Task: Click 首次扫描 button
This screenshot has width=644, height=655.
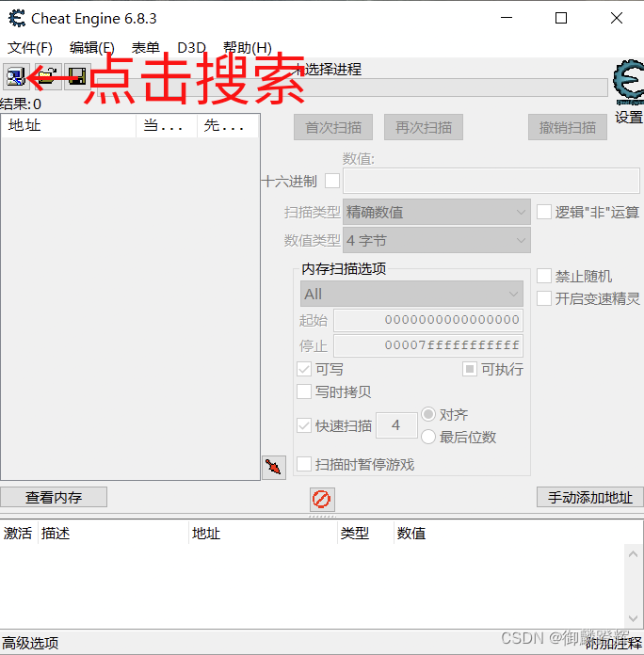Action: [333, 127]
